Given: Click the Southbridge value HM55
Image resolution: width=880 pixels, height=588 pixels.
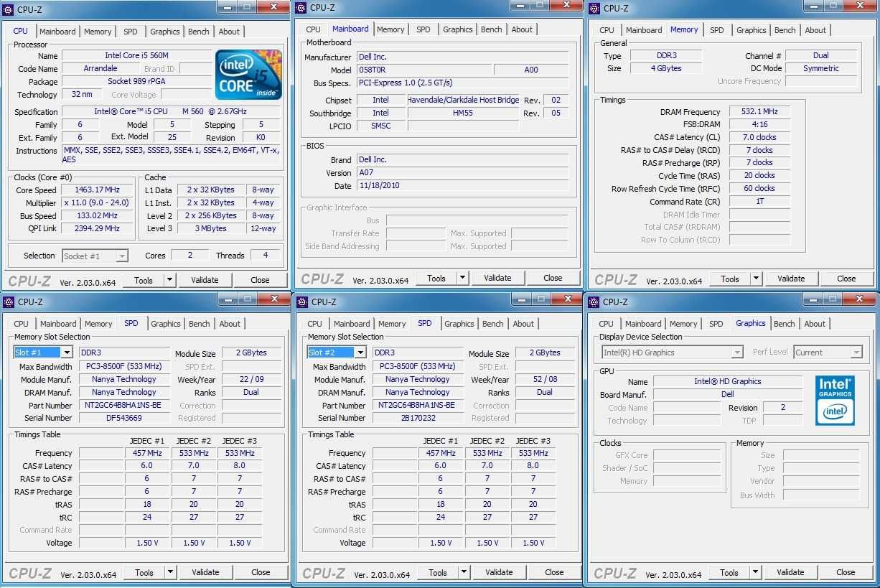Looking at the screenshot, I should pyautogui.click(x=463, y=113).
